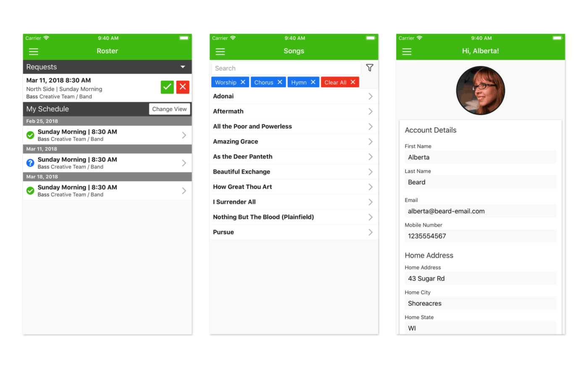Open How Great Thou Art

click(x=294, y=187)
